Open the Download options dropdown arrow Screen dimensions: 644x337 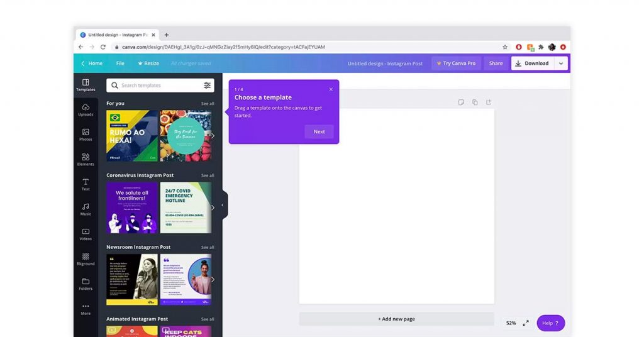click(x=561, y=64)
